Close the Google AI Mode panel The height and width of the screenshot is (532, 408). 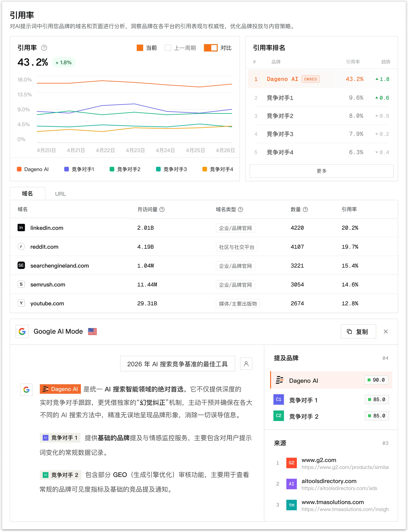[386, 332]
